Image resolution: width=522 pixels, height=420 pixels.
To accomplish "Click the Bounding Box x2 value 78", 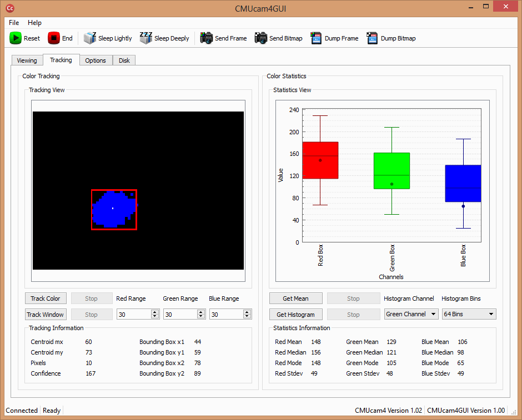I will coord(197,363).
